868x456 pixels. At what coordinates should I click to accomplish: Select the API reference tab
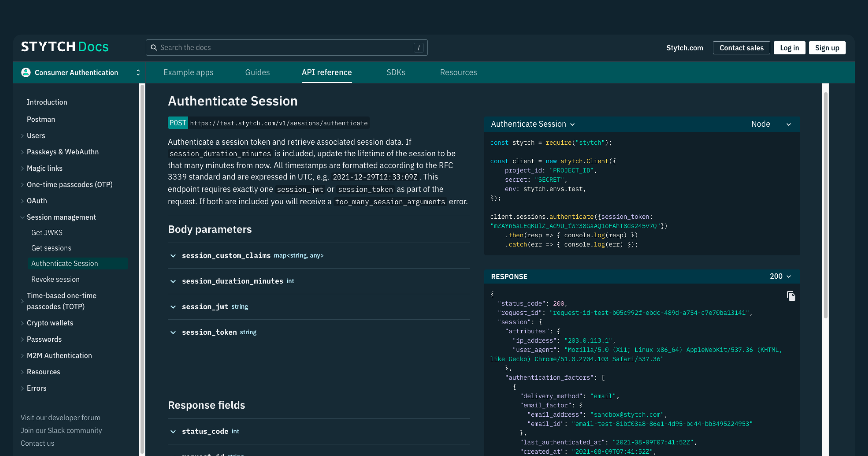coord(327,72)
